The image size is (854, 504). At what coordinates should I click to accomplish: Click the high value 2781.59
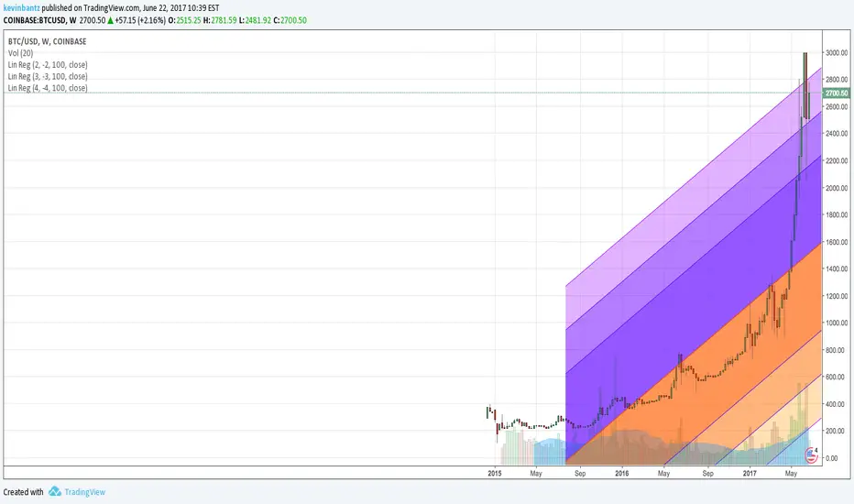coord(224,20)
